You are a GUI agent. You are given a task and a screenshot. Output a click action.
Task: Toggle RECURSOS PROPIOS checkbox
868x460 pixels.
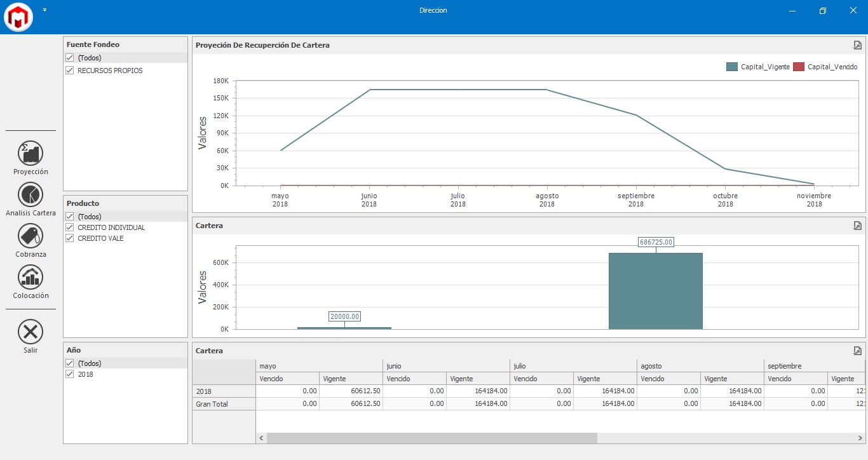point(70,71)
